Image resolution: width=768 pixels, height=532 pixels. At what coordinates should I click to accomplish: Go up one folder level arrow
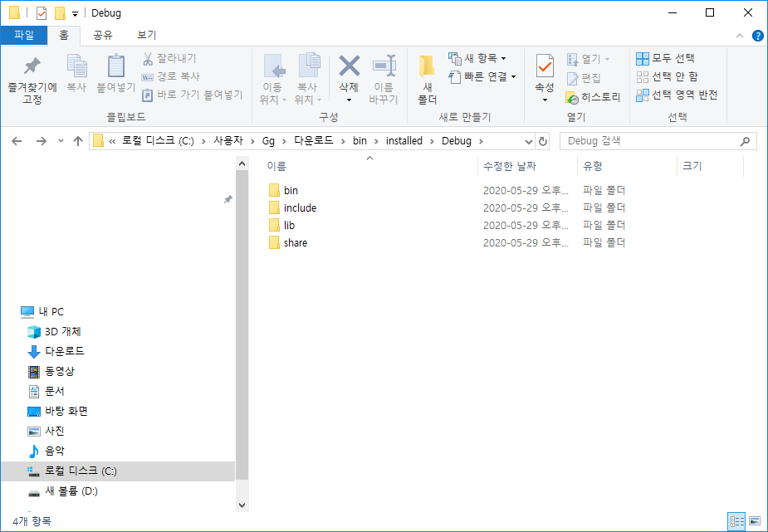pos(78,141)
